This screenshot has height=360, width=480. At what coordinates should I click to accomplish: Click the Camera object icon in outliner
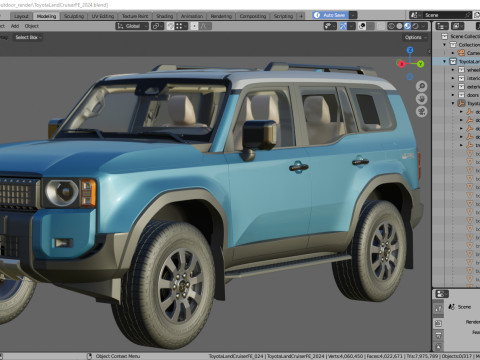tap(461, 53)
